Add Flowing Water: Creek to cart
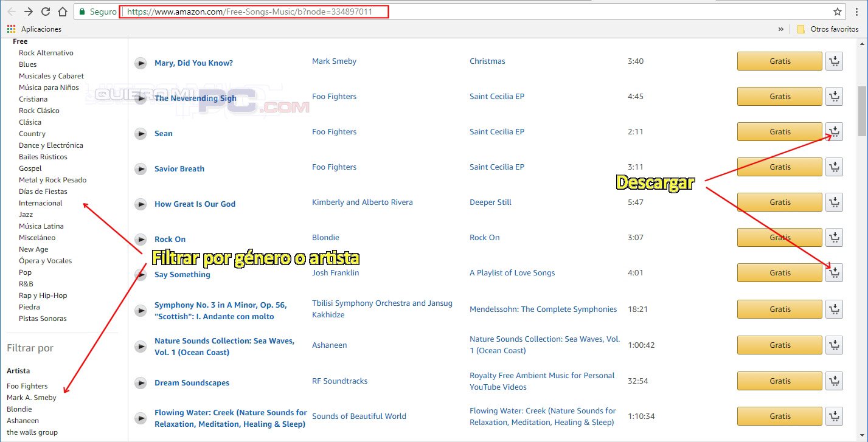The image size is (868, 442). [x=834, y=416]
